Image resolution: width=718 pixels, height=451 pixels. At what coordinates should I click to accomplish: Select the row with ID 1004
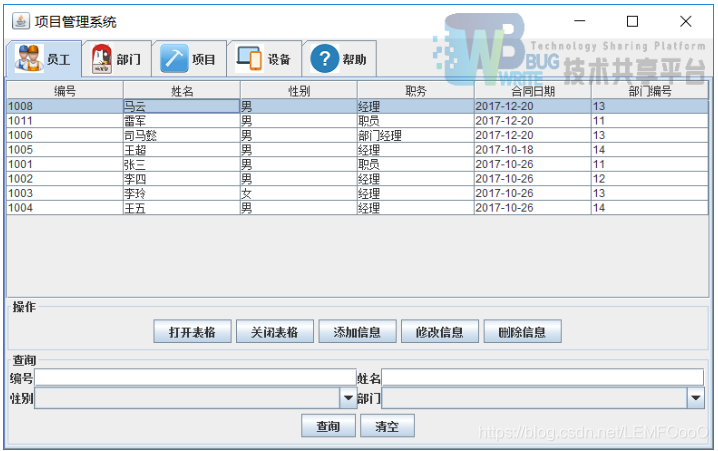click(x=358, y=208)
